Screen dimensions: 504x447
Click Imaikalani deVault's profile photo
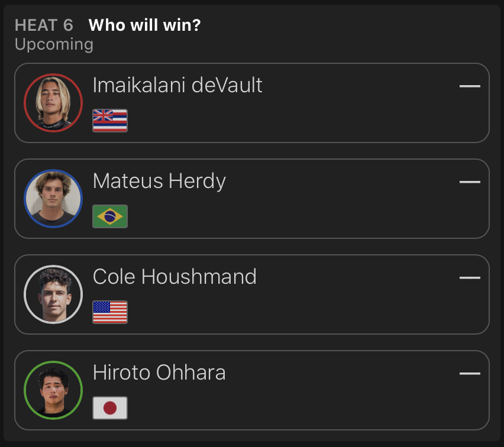point(53,103)
